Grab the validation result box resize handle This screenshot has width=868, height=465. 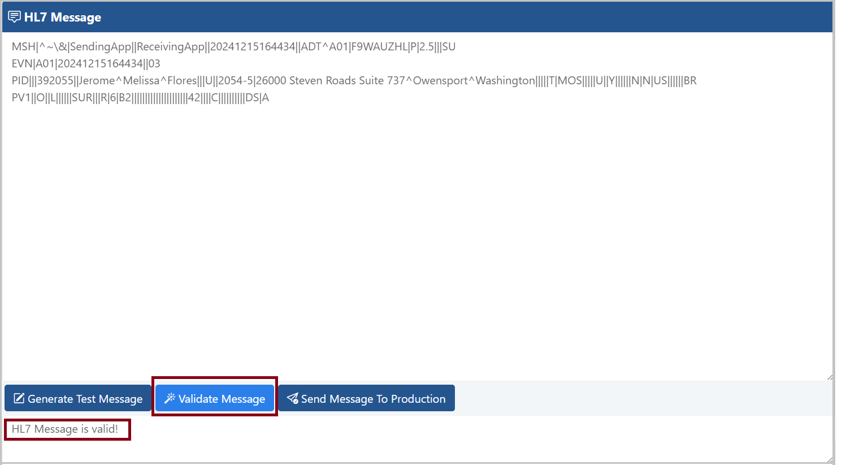829,459
